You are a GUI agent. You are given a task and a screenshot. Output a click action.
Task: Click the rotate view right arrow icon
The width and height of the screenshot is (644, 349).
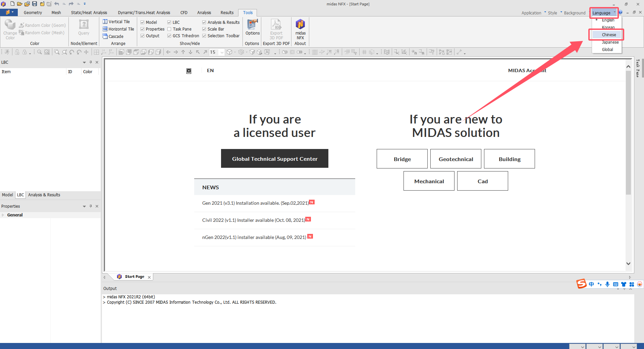(176, 52)
